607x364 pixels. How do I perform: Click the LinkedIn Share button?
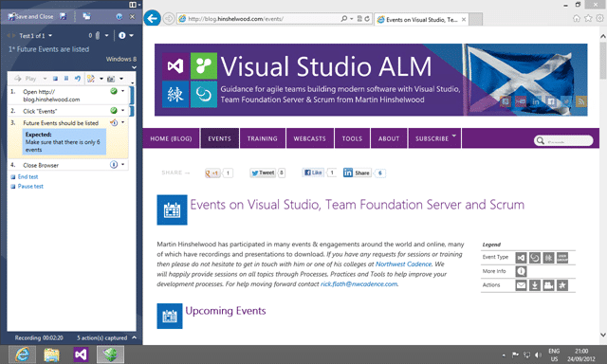(x=357, y=173)
